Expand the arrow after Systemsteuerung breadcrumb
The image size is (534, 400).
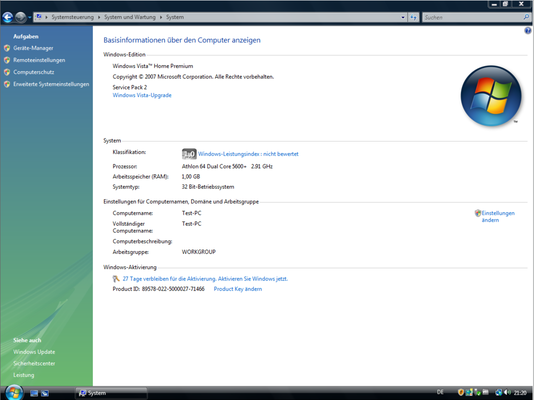click(99, 17)
